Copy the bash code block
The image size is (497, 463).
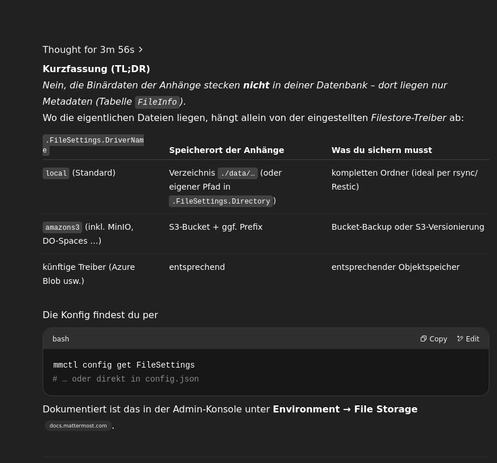click(x=433, y=339)
